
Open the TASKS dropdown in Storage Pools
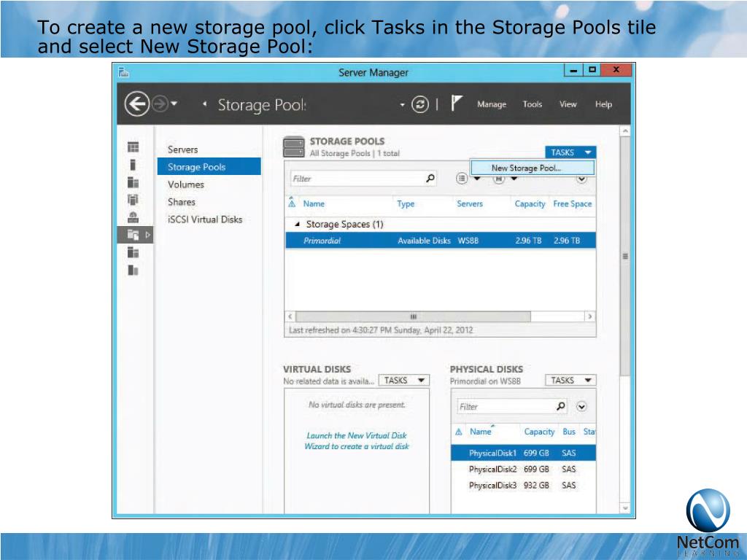tap(570, 152)
